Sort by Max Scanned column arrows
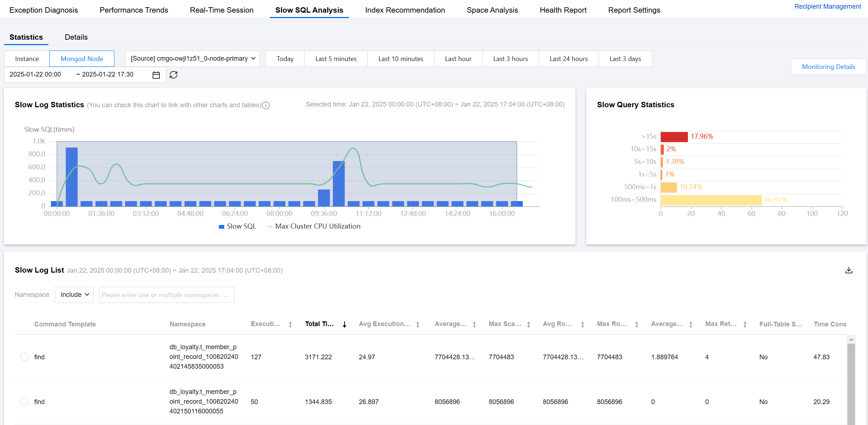This screenshot has width=868, height=425. tap(529, 325)
